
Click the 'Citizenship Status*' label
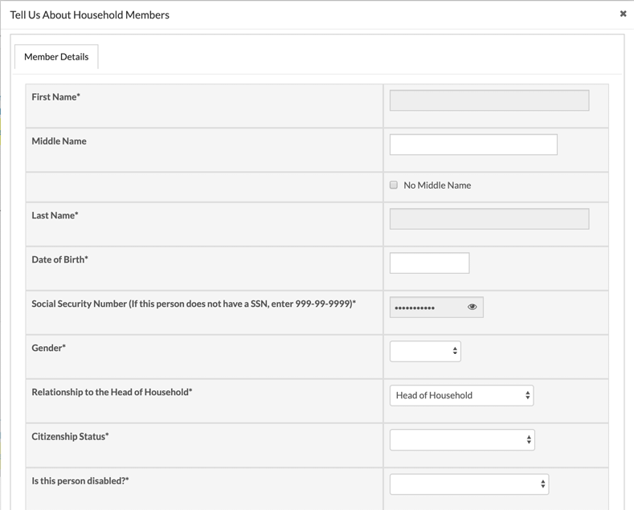70,437
